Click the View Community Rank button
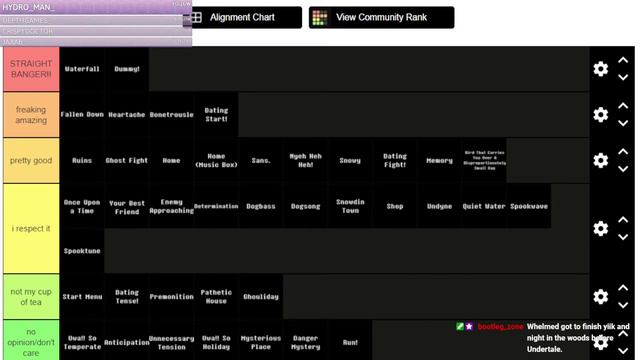 tap(381, 18)
